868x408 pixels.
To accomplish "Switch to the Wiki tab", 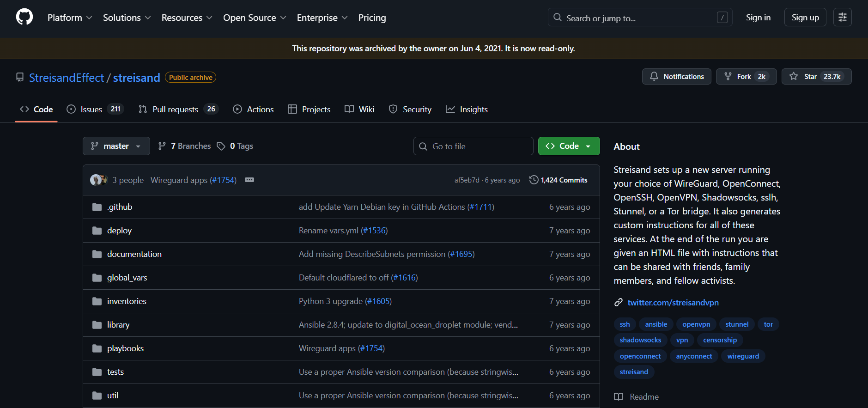I will point(359,110).
